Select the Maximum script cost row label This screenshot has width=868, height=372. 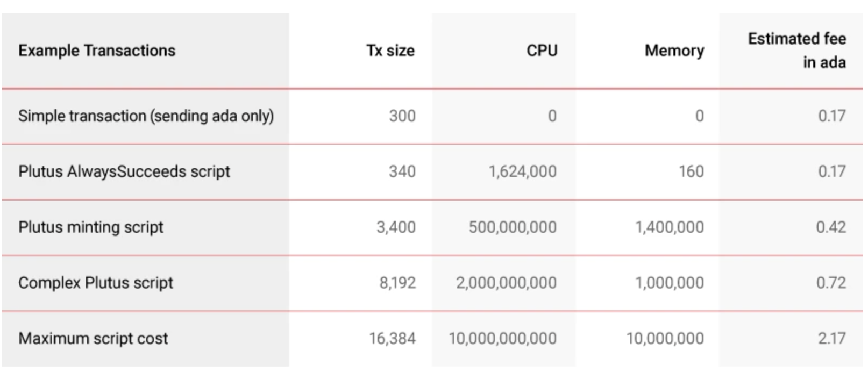pyautogui.click(x=93, y=338)
